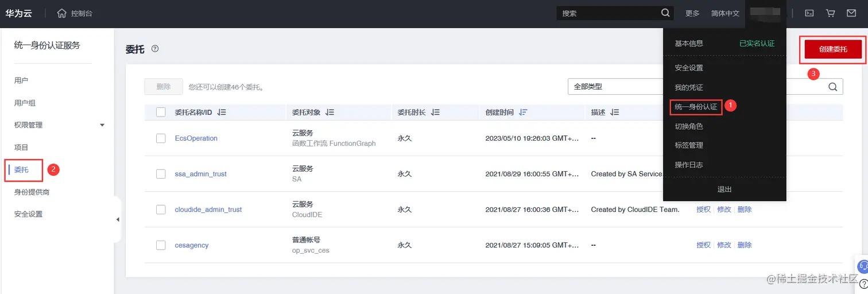Click the 华为云 logo
This screenshot has height=294, width=868.
click(18, 13)
